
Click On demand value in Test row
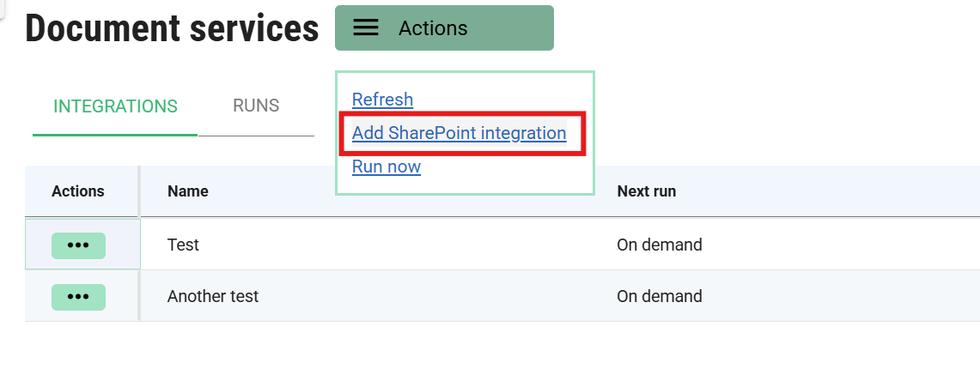pos(660,245)
